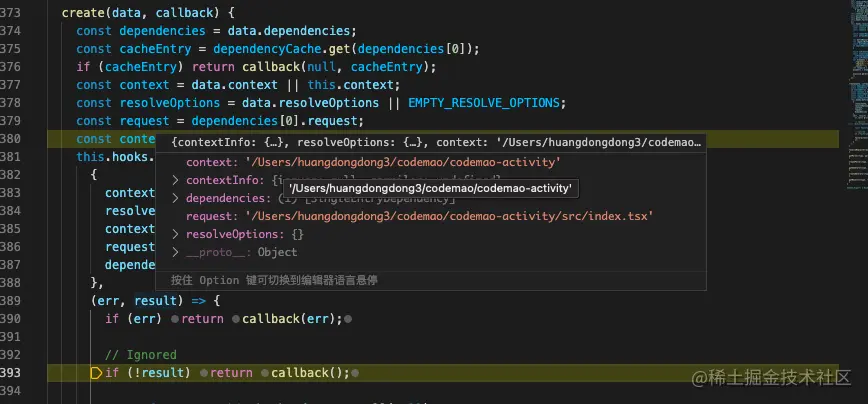868x404 pixels.
Task: Click inline breakpoint dot before callback() on line 393
Action: 265,374
